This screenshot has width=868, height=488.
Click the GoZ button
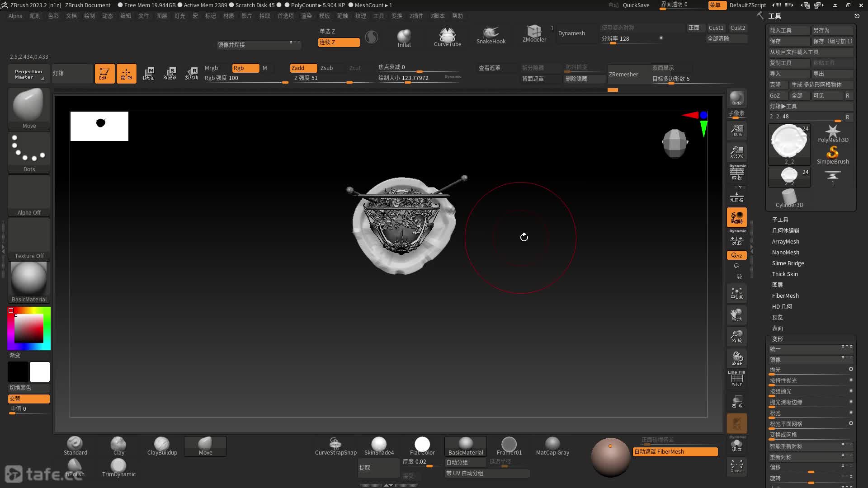(x=778, y=95)
